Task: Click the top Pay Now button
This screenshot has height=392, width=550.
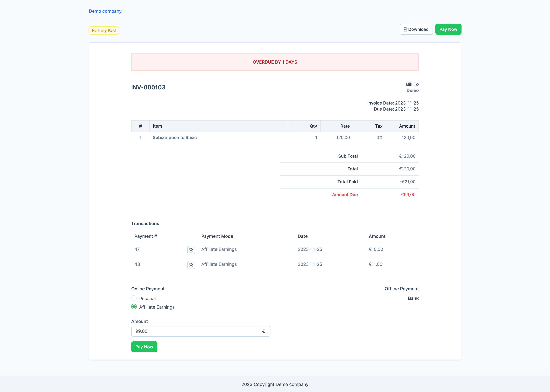Action: tap(448, 29)
